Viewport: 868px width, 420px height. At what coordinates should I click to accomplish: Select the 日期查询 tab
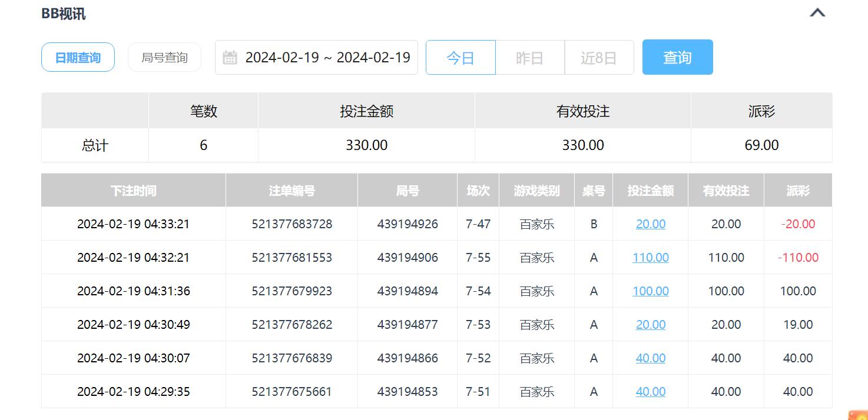point(78,58)
